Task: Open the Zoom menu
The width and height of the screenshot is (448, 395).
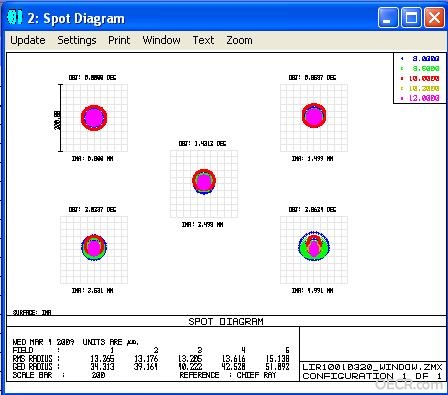Action: click(x=239, y=40)
